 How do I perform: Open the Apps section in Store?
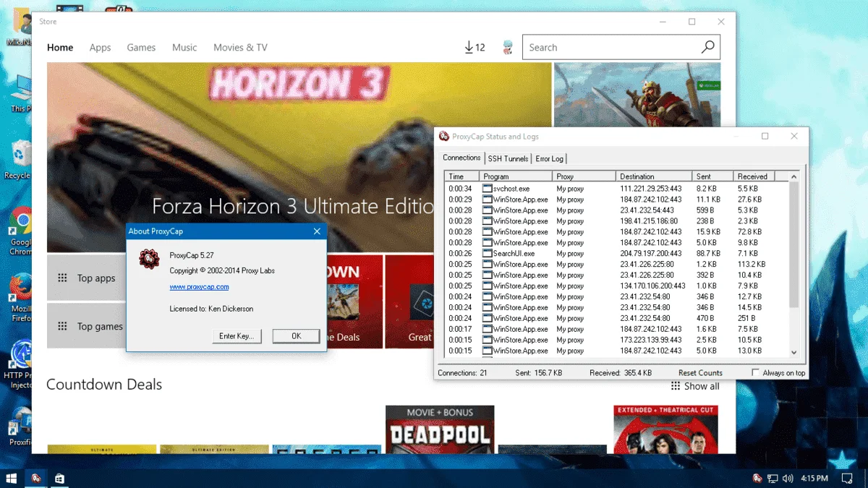click(100, 48)
